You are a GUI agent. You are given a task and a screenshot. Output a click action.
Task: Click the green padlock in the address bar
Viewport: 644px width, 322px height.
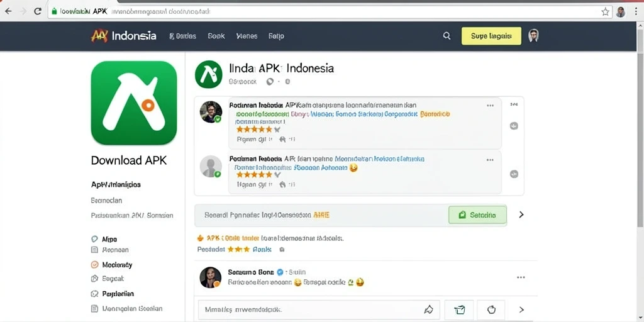(x=54, y=11)
